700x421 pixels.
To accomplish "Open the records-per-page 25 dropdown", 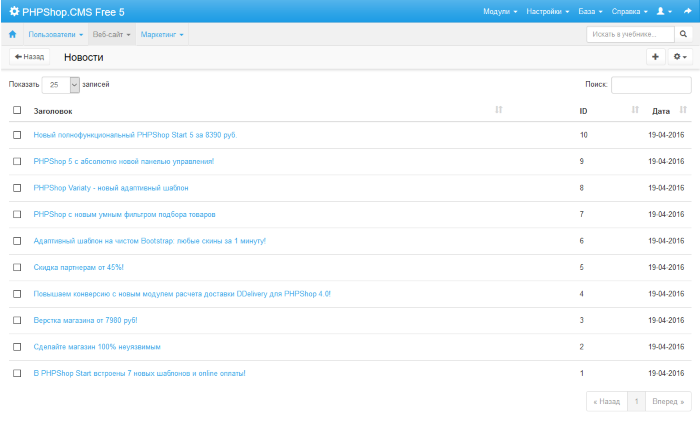I will pyautogui.click(x=61, y=85).
